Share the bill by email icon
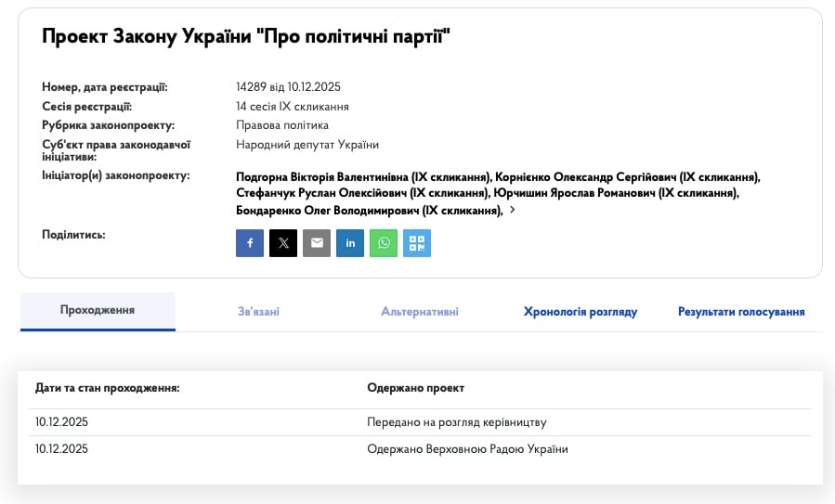835x504 pixels. pyautogui.click(x=317, y=243)
